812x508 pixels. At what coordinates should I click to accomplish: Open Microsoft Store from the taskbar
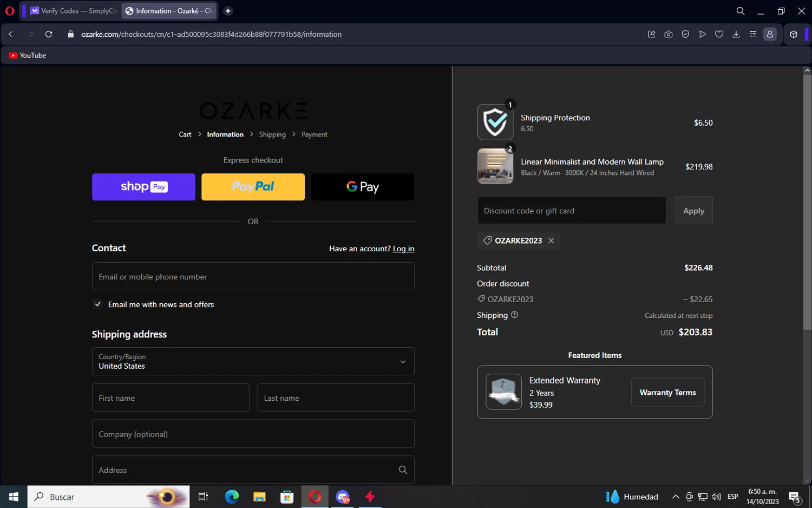(287, 497)
